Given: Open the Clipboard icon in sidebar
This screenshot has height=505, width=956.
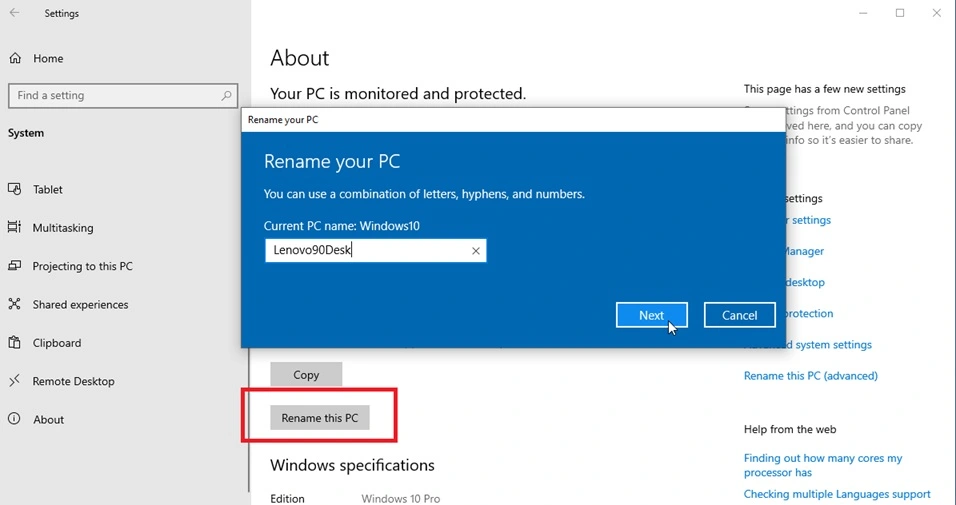Looking at the screenshot, I should [x=15, y=343].
